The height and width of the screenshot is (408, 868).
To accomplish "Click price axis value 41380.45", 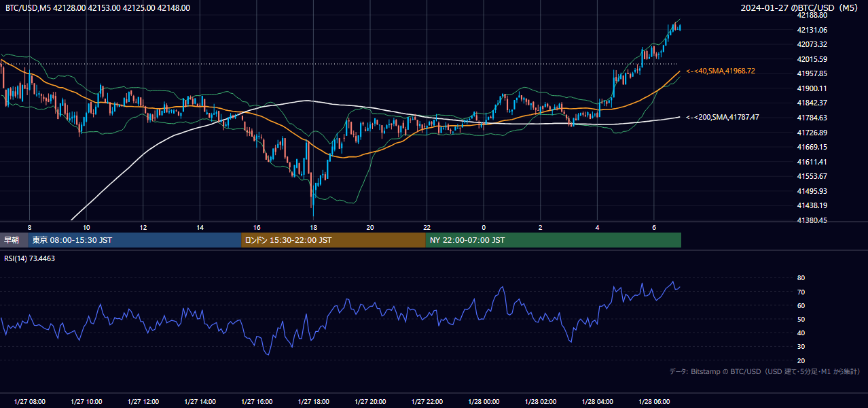I will click(812, 220).
